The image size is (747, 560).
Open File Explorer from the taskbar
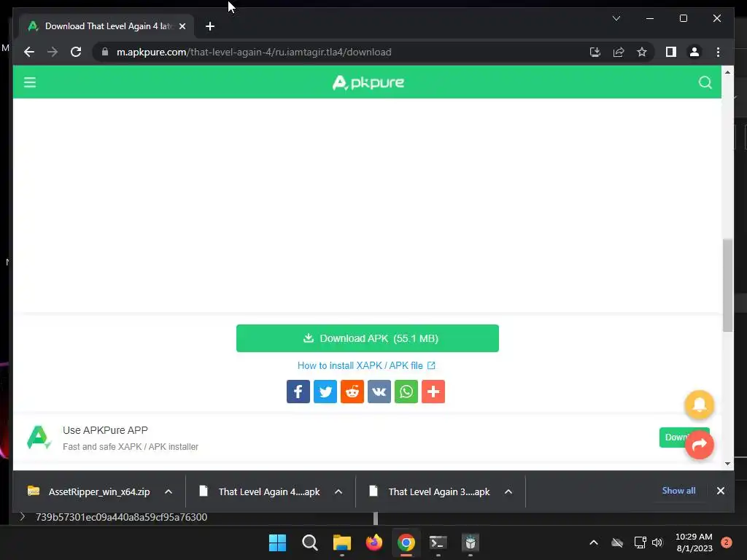coord(341,542)
